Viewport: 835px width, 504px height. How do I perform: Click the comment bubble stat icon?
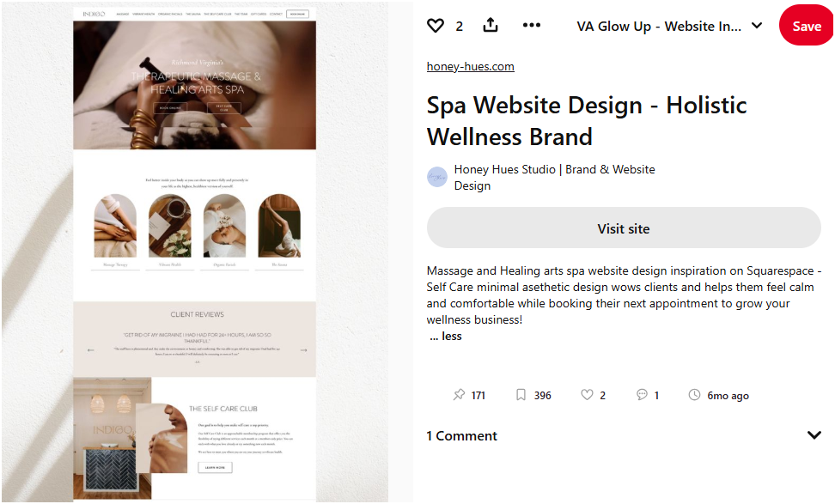point(642,395)
